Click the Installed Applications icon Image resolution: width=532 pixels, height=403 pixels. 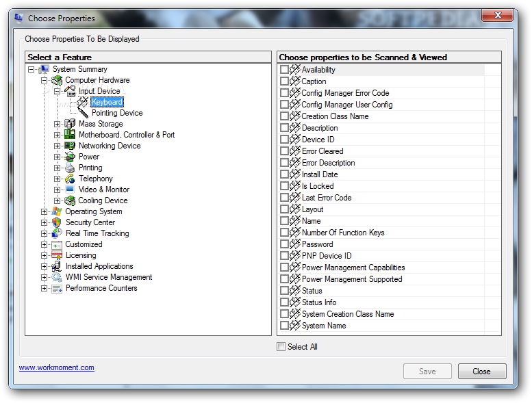(x=57, y=266)
